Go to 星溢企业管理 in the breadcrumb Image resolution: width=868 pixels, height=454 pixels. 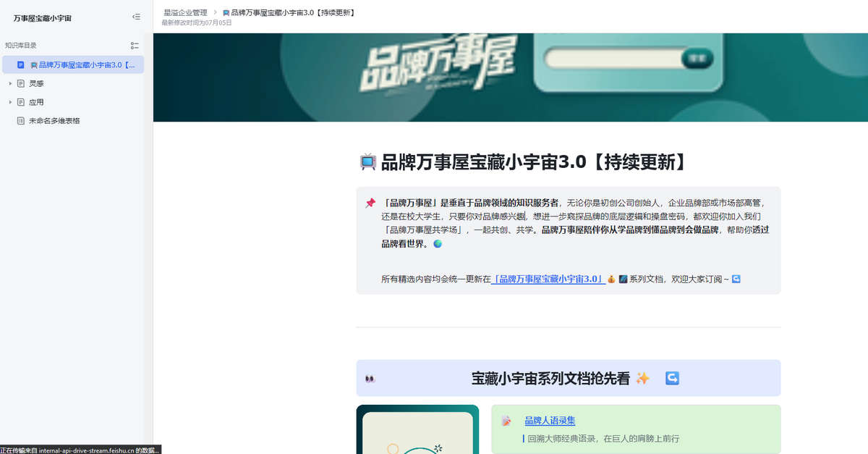coord(185,12)
